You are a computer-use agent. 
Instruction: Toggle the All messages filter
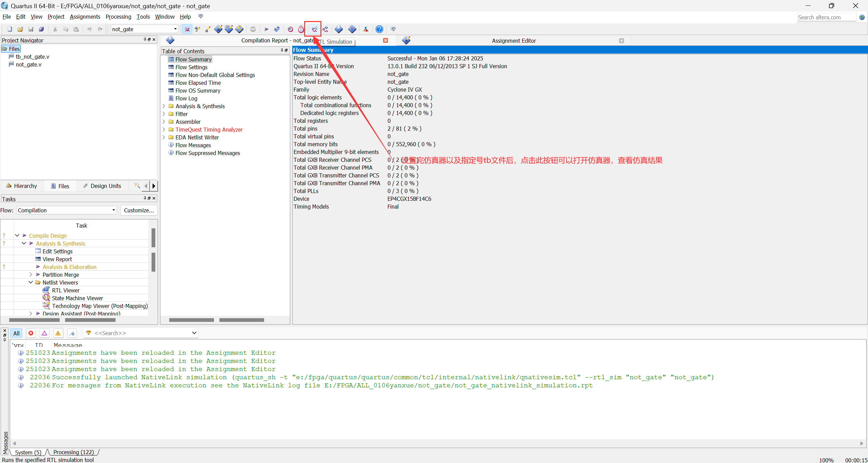(16, 333)
